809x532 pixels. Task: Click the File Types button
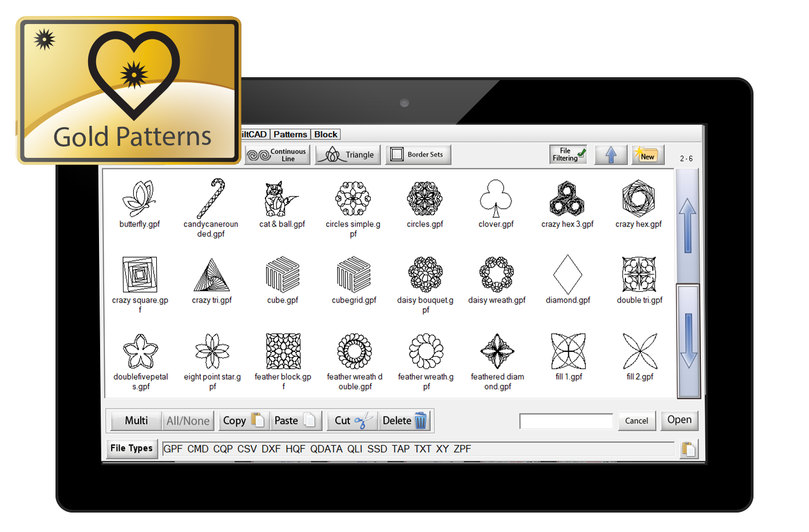point(132,448)
